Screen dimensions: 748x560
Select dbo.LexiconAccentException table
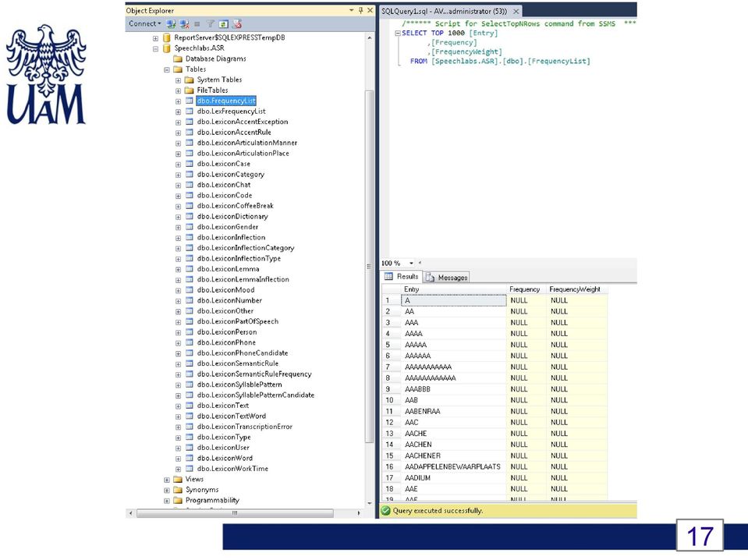[243, 122]
